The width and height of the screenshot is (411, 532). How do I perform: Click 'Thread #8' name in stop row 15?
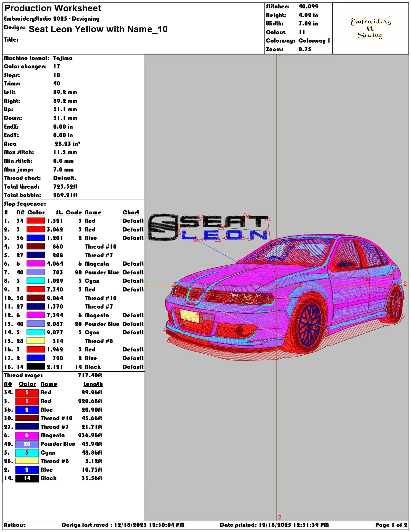click(99, 341)
